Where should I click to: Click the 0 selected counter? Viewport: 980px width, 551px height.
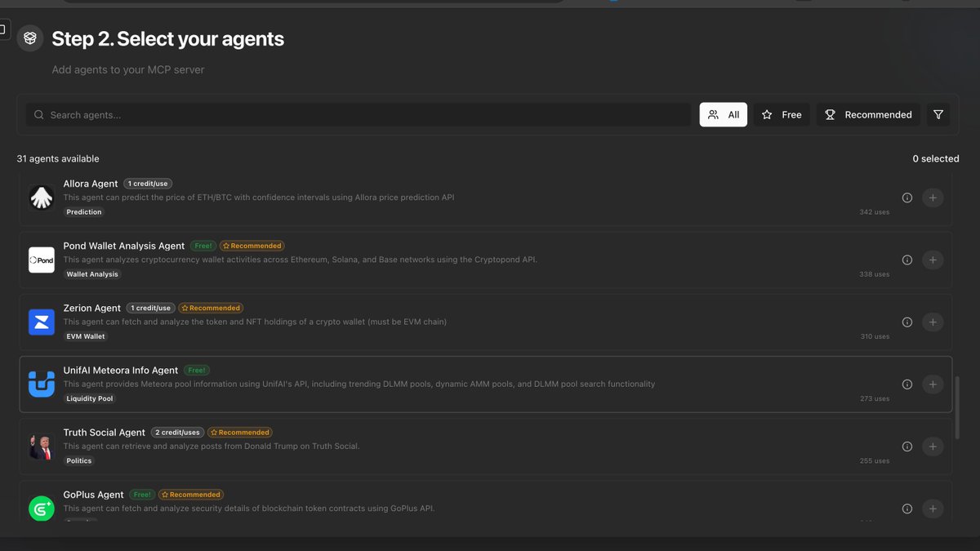936,158
